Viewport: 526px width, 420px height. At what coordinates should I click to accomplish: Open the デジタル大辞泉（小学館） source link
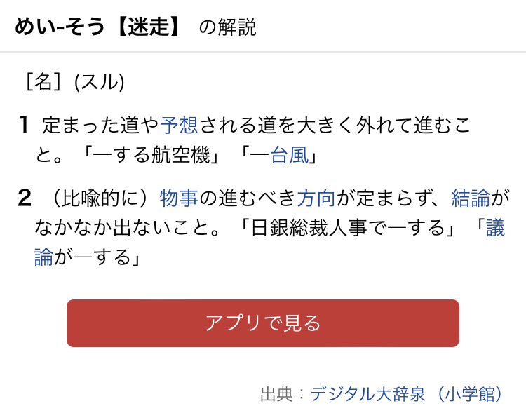point(407,394)
